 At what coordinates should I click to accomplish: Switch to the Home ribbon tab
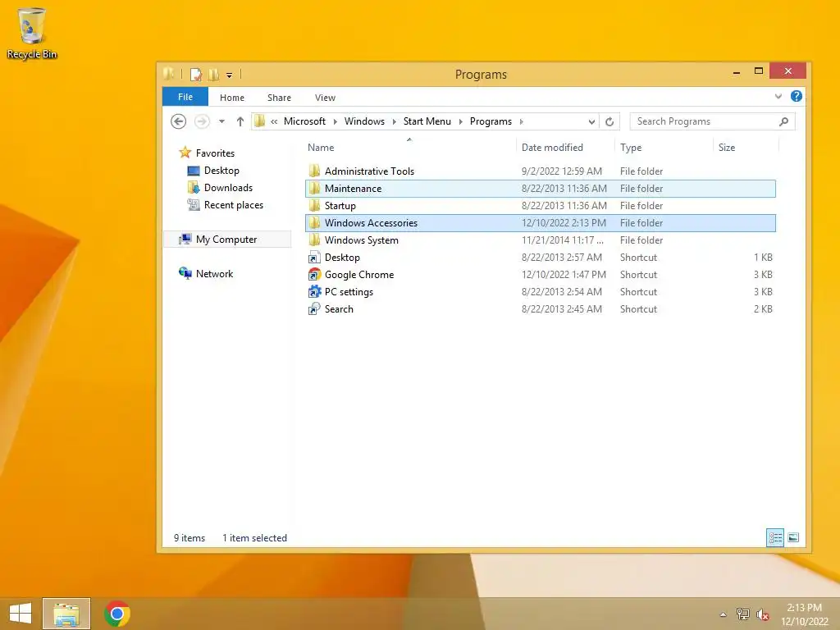(232, 98)
